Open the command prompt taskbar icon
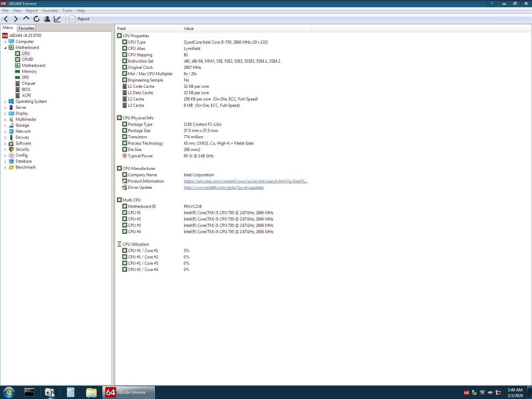Screen dimensions: 532x399 pyautogui.click(x=29, y=392)
